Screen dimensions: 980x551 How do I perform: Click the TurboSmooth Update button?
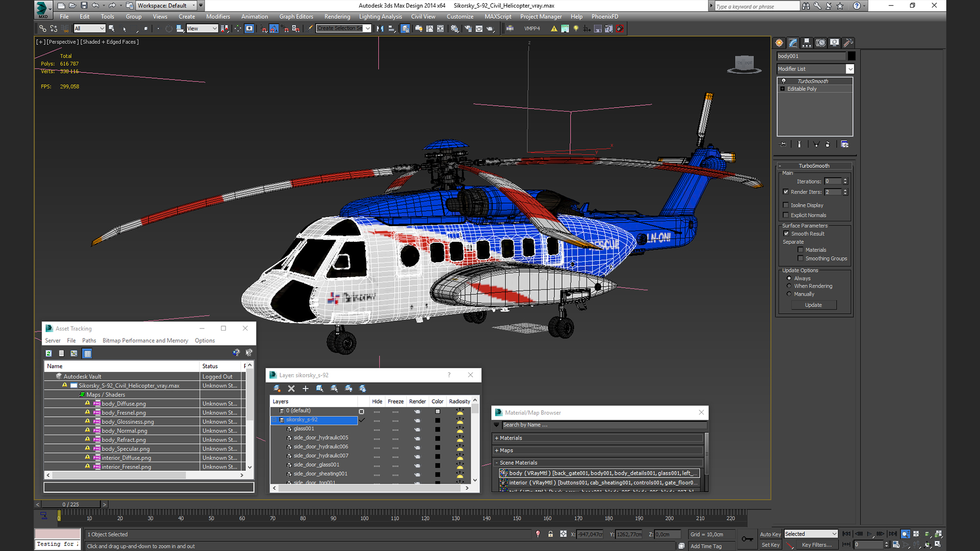pos(814,305)
